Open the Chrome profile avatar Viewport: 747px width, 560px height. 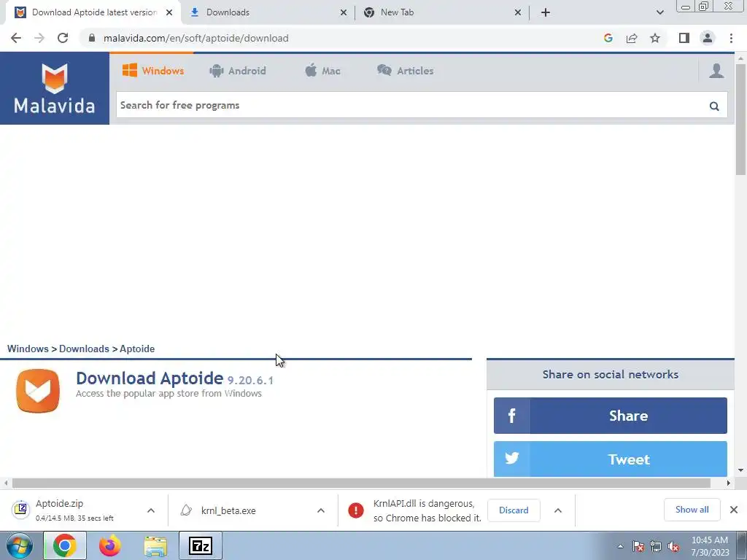tap(708, 38)
